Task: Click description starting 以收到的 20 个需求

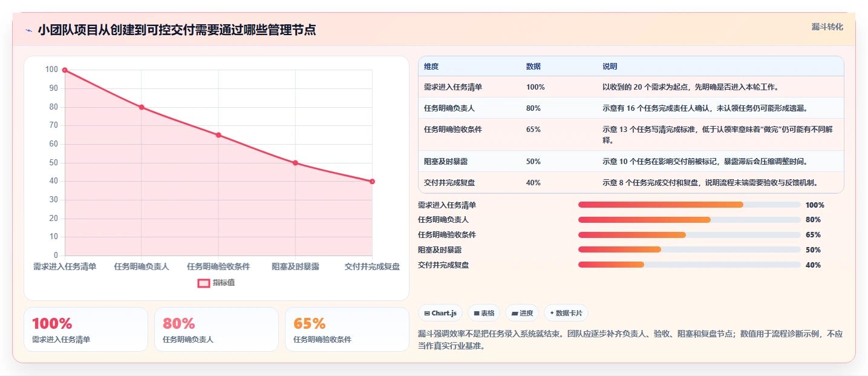Action: (690, 87)
